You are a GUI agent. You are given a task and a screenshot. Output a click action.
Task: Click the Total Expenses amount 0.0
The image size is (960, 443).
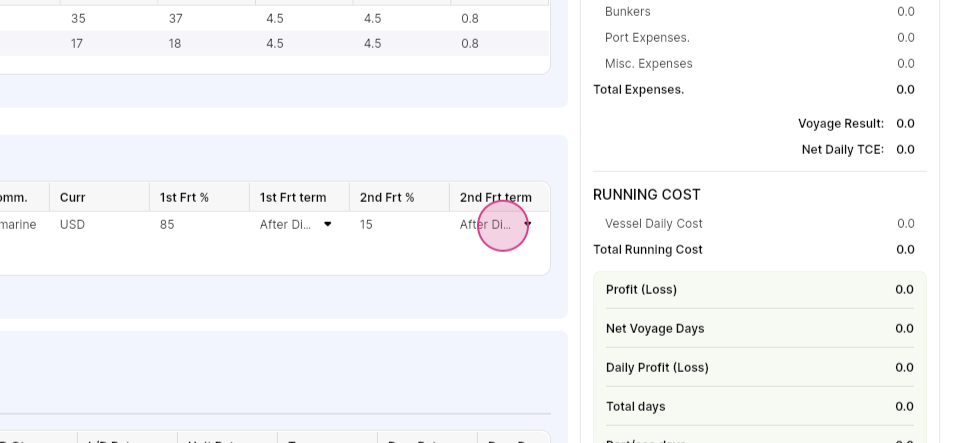906,89
